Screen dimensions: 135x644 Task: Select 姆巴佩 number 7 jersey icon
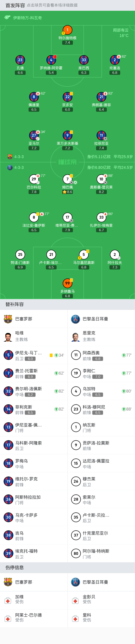67,179
